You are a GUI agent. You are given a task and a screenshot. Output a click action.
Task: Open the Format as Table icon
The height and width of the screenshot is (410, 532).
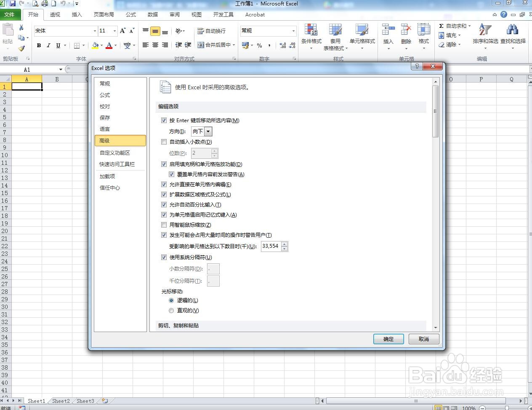coord(335,30)
